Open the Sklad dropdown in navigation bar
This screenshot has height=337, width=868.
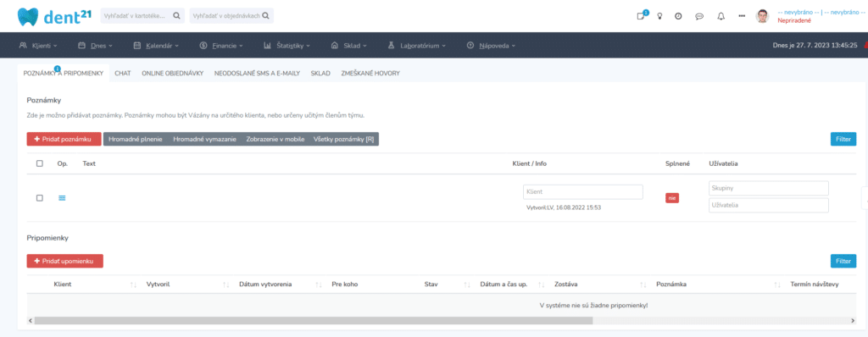tap(348, 46)
